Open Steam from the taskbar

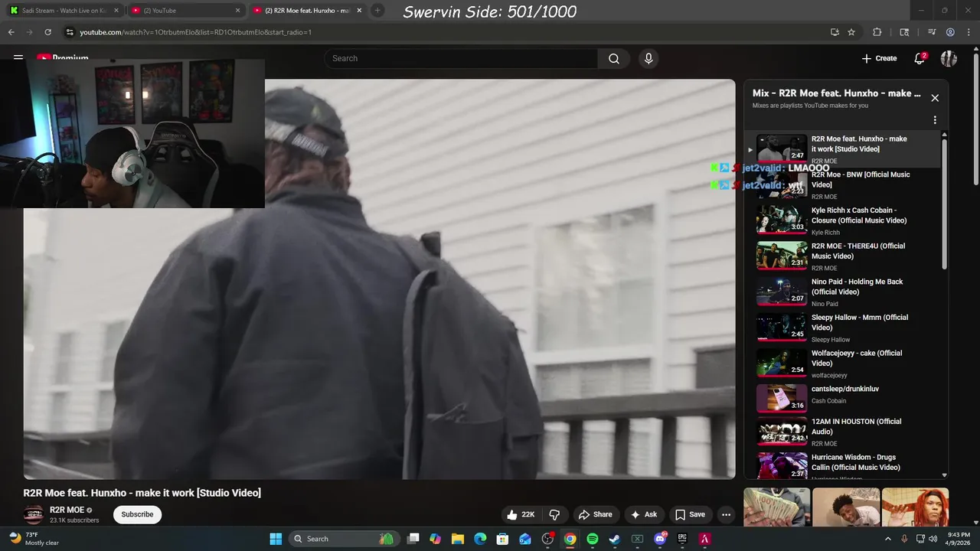(x=614, y=539)
